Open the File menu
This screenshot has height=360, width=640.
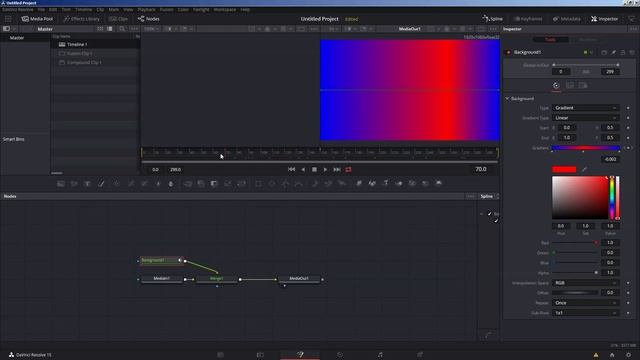[x=41, y=9]
